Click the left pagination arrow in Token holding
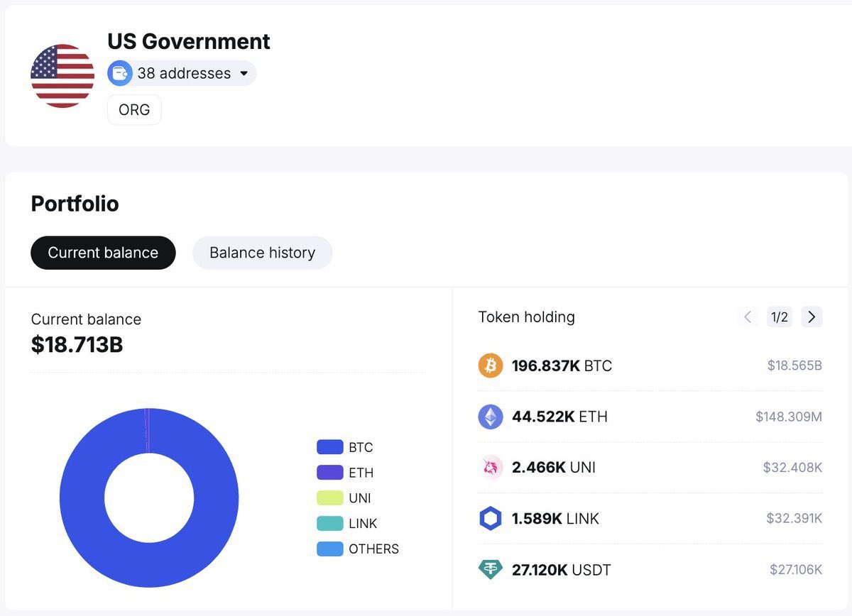This screenshot has height=616, width=852. coord(747,317)
